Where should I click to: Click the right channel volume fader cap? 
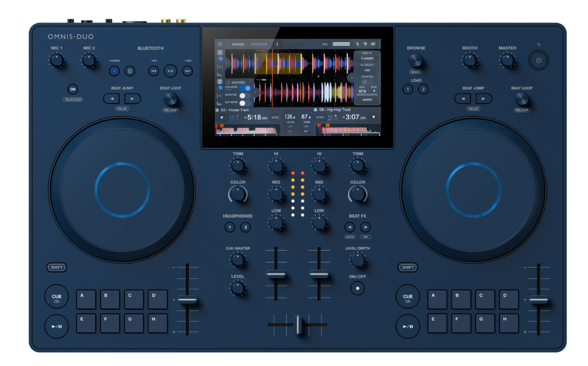tap(319, 275)
